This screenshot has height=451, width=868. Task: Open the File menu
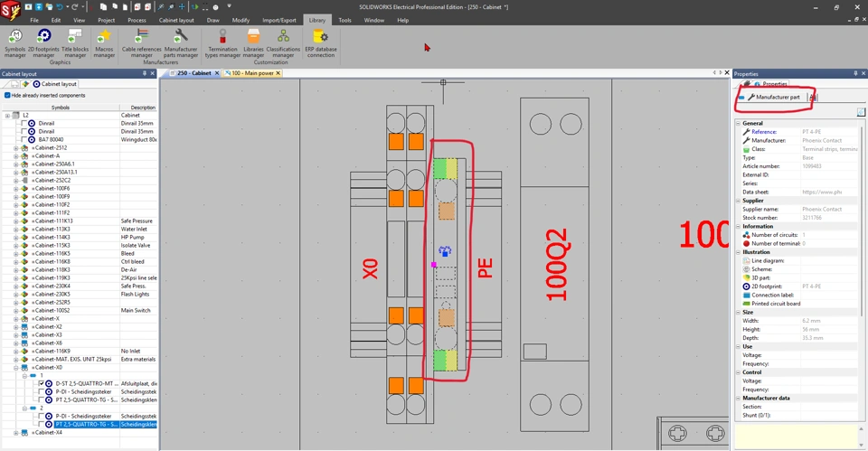click(x=34, y=20)
